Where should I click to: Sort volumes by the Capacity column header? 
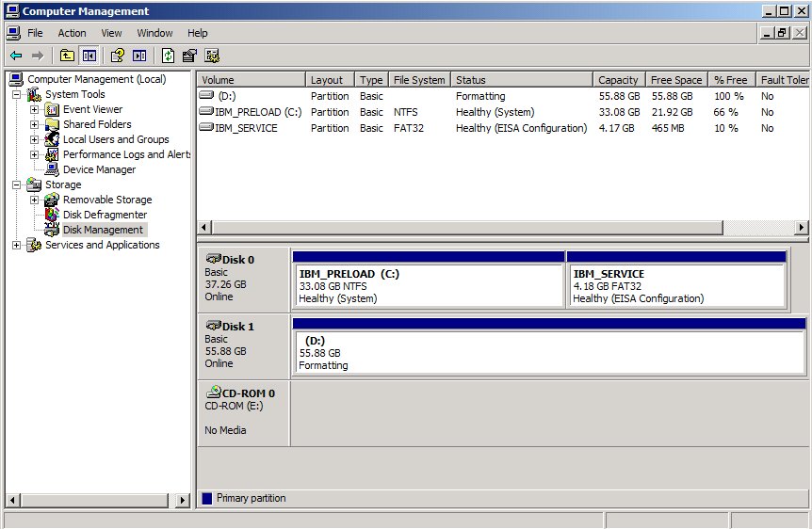(x=618, y=80)
